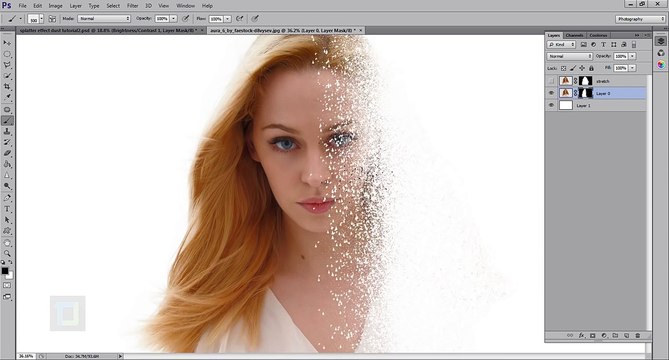Select the Horizontal Type tool
The image size is (669, 360).
(x=7, y=209)
